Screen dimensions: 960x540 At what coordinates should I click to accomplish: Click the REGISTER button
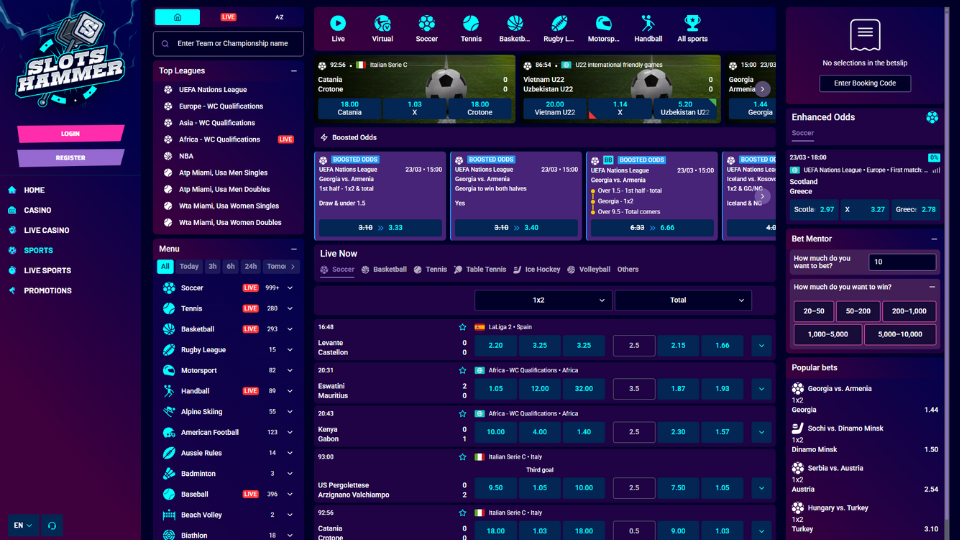(x=70, y=158)
